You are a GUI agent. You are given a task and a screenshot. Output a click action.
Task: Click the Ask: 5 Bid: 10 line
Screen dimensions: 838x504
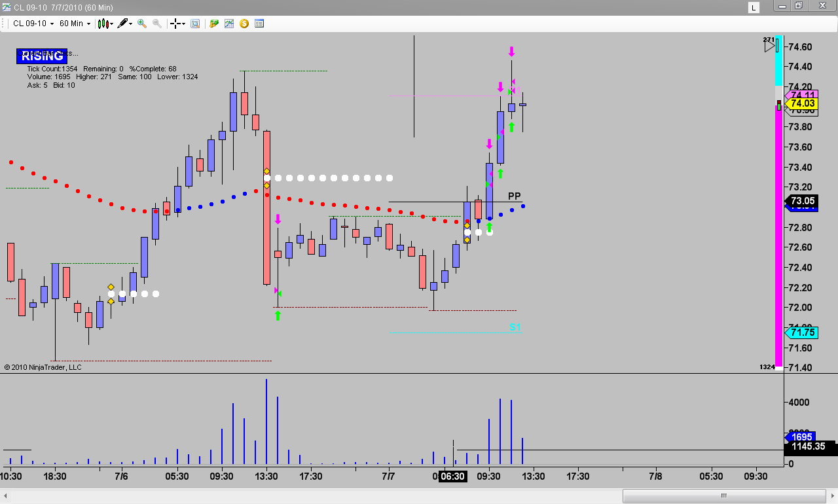[x=51, y=85]
